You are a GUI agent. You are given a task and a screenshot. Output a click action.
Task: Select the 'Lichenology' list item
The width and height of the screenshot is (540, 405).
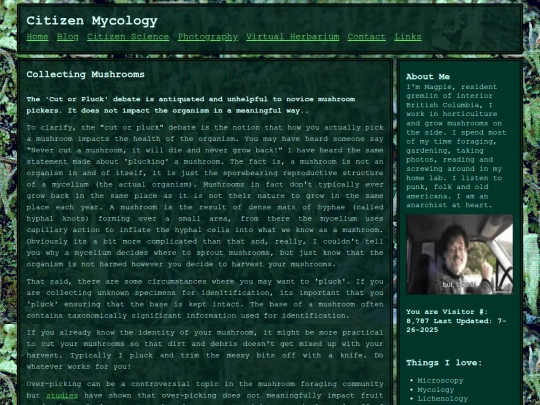click(443, 399)
